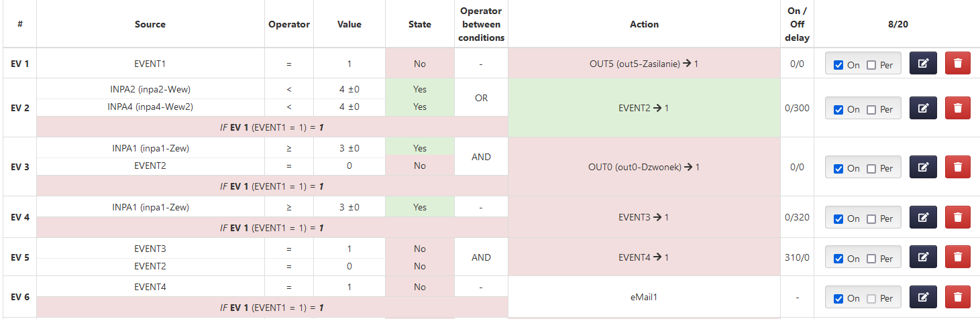The height and width of the screenshot is (319, 980).
Task: Toggle the On checkbox for EV 5
Action: (x=838, y=259)
